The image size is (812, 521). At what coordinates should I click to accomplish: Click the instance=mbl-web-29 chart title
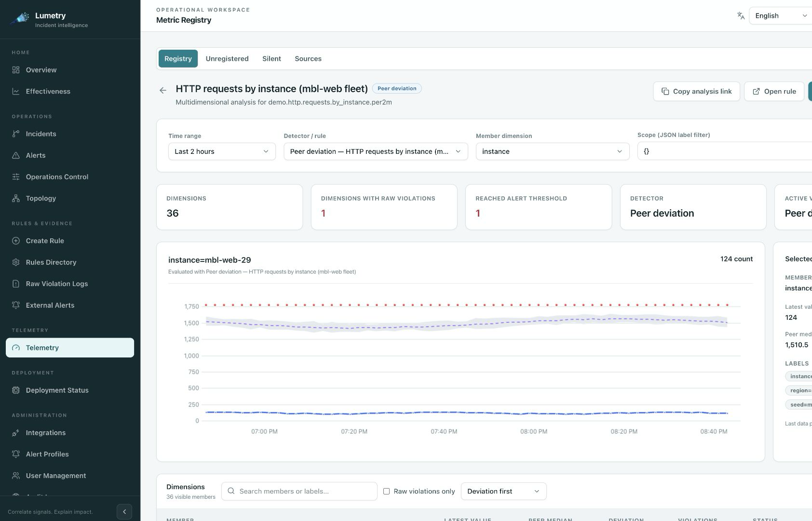tap(210, 260)
